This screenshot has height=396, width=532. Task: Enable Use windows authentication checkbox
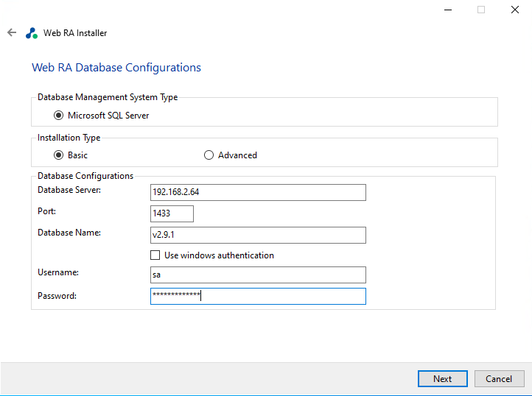[155, 255]
